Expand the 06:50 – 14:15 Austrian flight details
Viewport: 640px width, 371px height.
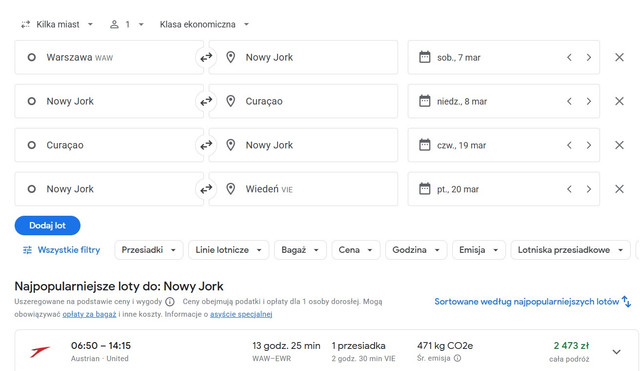pyautogui.click(x=616, y=352)
